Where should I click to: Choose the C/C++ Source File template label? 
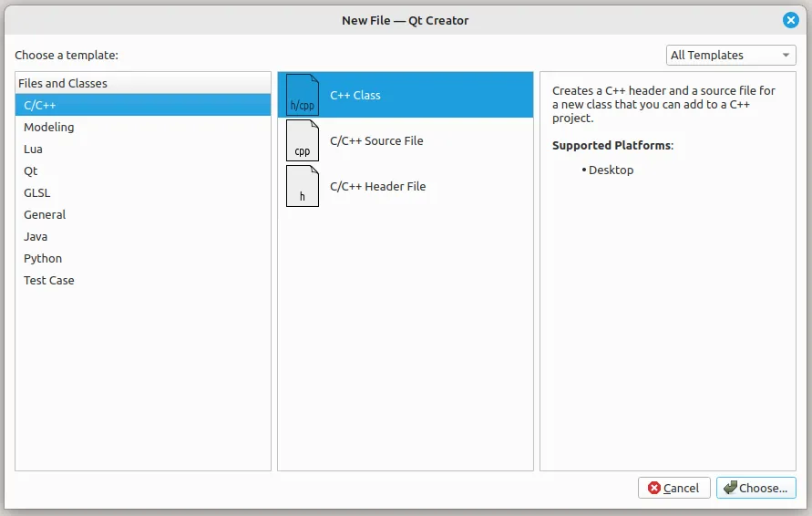pyautogui.click(x=376, y=141)
